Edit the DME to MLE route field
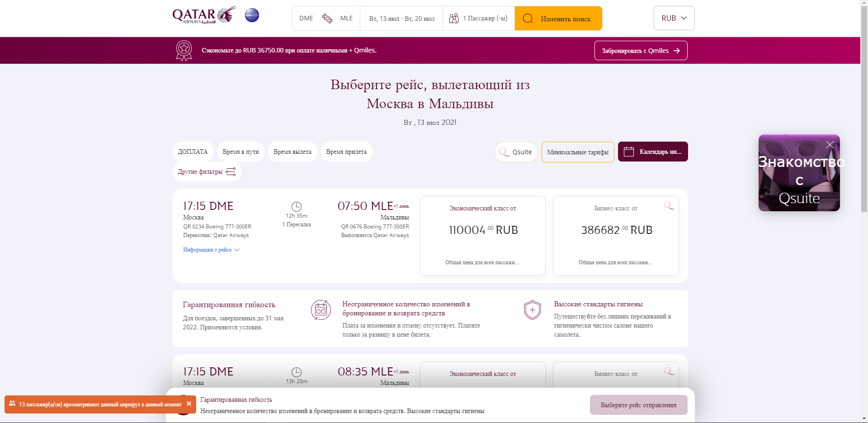 tap(326, 18)
